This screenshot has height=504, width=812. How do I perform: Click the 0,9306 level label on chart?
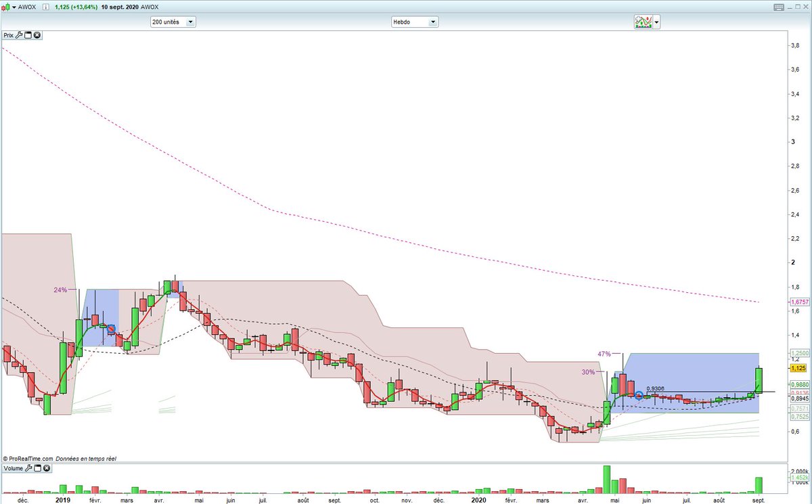[x=655, y=389]
